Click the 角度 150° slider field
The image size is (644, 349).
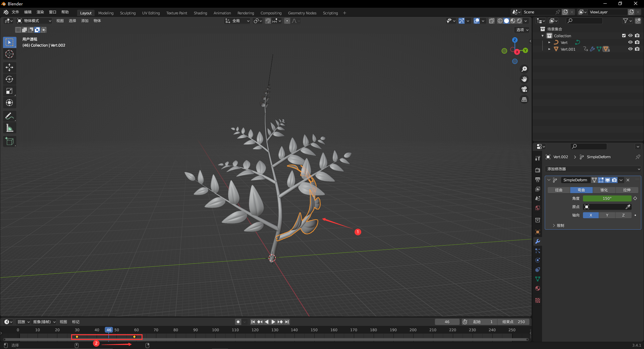(607, 198)
